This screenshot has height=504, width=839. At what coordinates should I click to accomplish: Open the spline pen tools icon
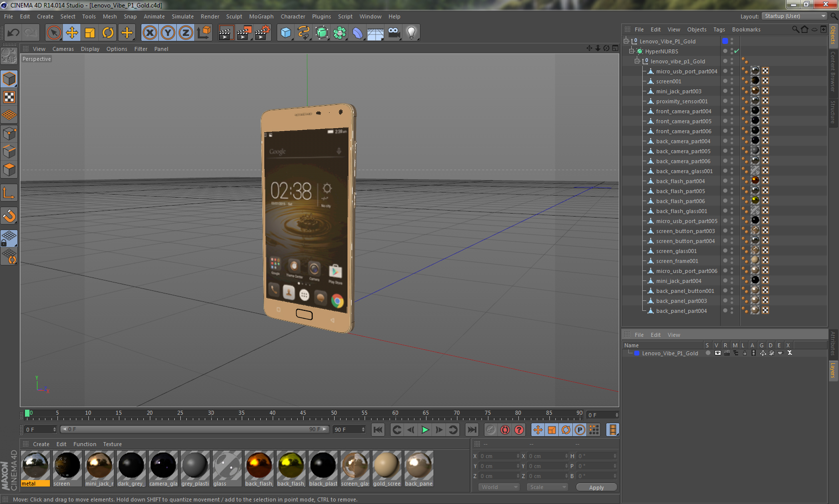pyautogui.click(x=304, y=33)
